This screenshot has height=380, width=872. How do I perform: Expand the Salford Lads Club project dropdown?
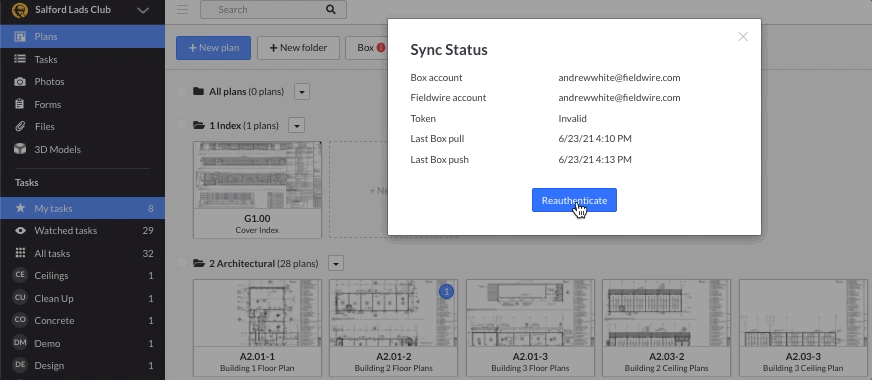click(x=143, y=10)
